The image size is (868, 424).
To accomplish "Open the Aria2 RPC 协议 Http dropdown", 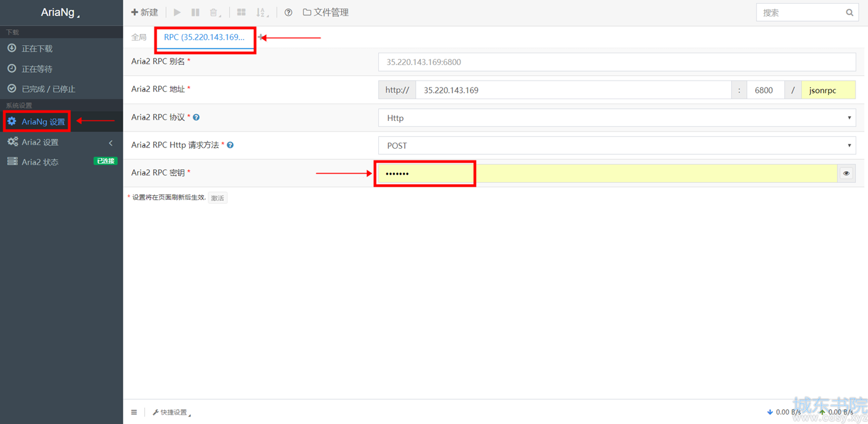I will [x=617, y=118].
